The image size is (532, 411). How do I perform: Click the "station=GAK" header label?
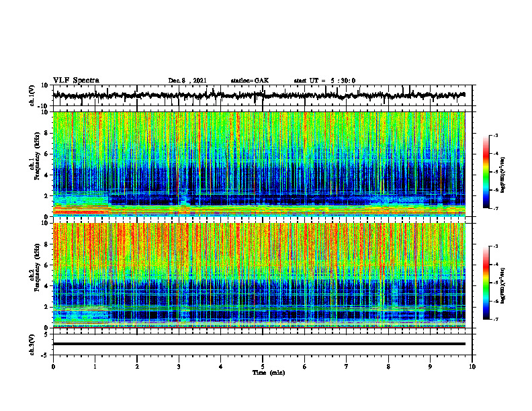250,81
